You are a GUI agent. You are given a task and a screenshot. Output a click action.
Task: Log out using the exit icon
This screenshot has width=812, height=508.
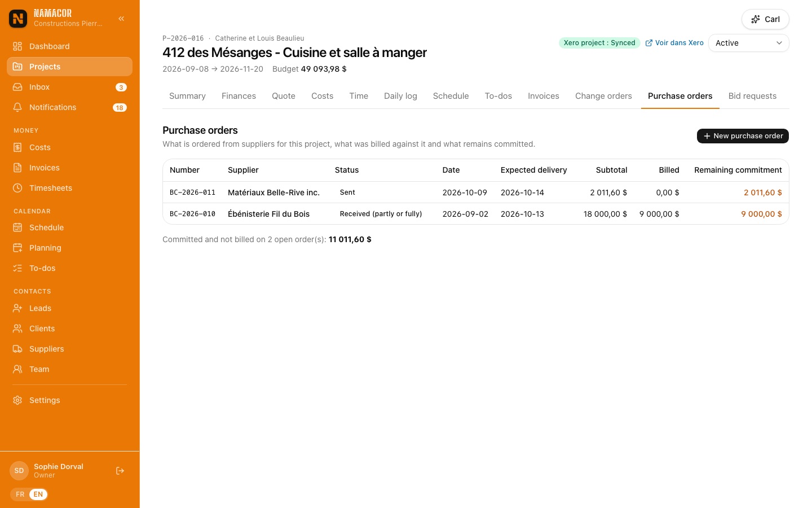[x=120, y=471]
